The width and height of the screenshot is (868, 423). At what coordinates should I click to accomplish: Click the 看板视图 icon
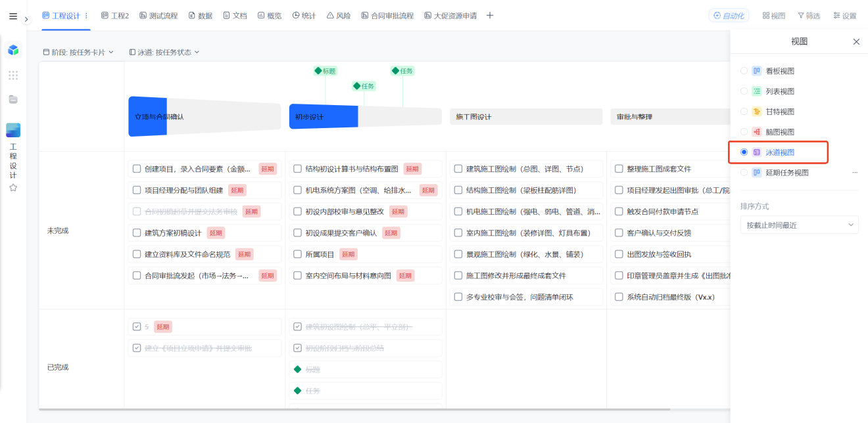[x=757, y=71]
